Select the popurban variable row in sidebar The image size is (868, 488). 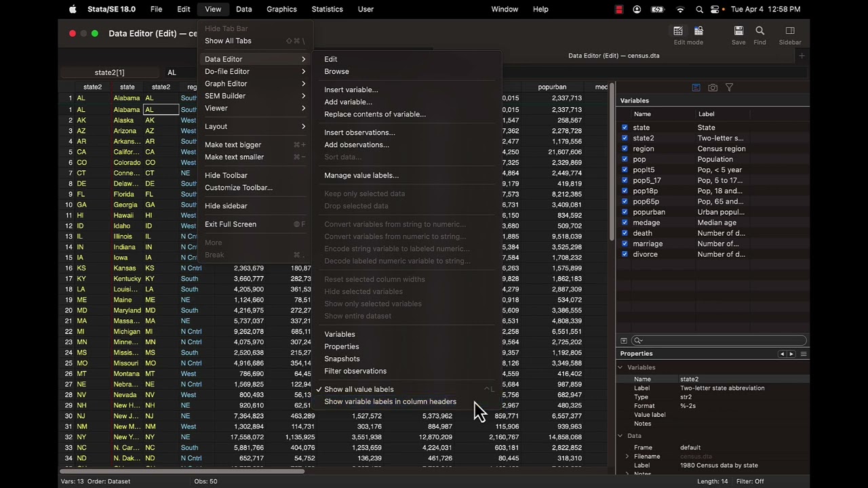(714, 212)
